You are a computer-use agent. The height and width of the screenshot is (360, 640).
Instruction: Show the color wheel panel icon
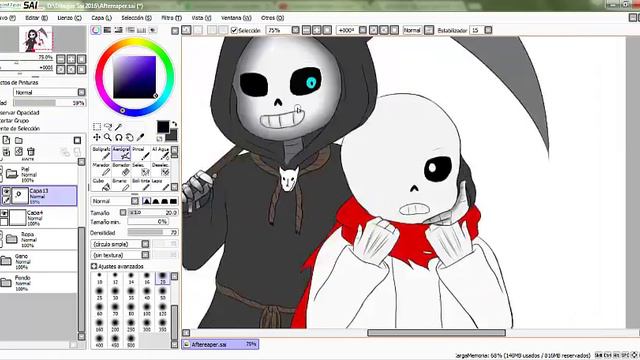pyautogui.click(x=96, y=30)
